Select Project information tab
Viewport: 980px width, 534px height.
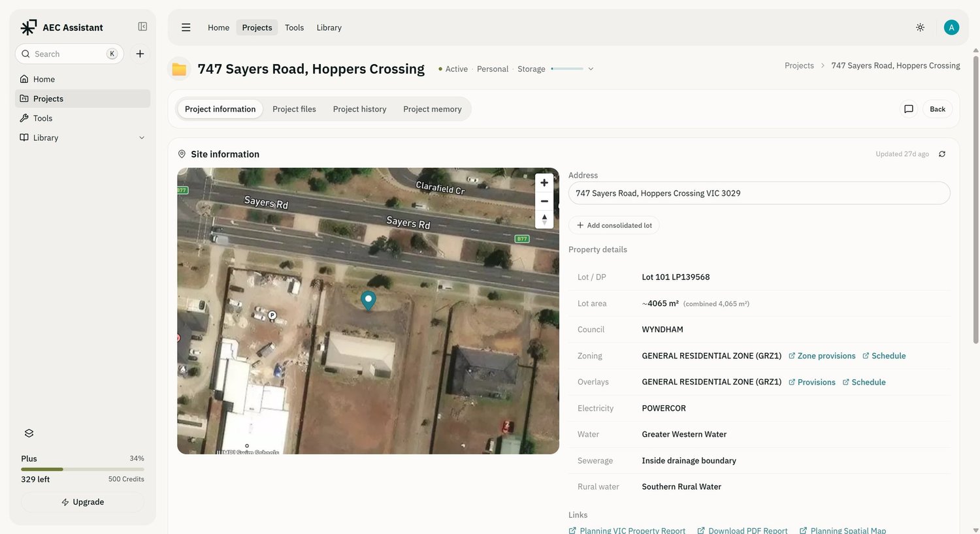(x=220, y=109)
